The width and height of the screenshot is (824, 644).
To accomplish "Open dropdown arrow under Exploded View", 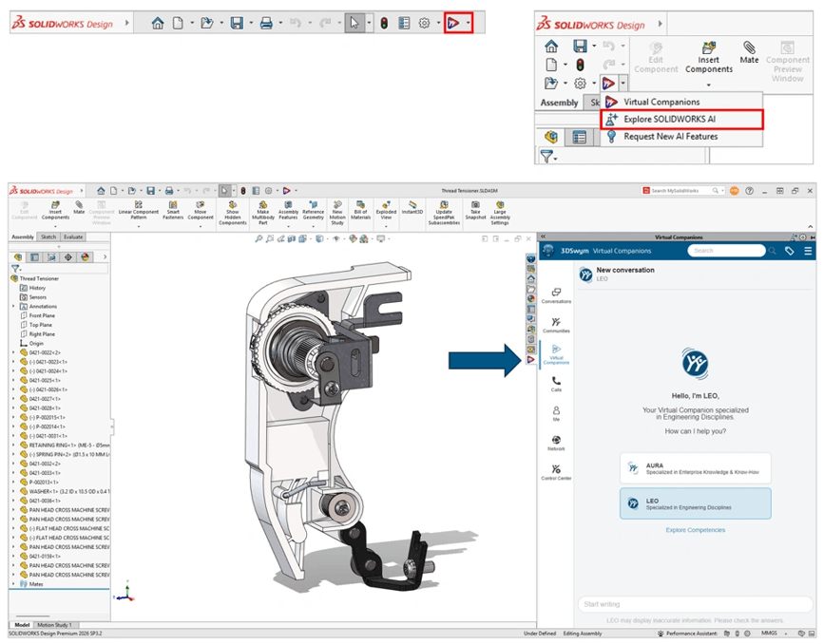I will click(x=386, y=226).
